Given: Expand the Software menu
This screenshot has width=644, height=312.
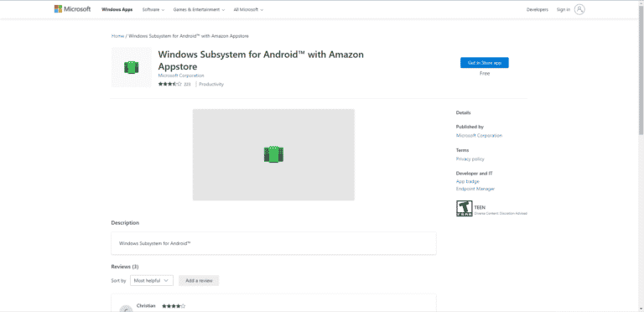Looking at the screenshot, I should 153,9.
